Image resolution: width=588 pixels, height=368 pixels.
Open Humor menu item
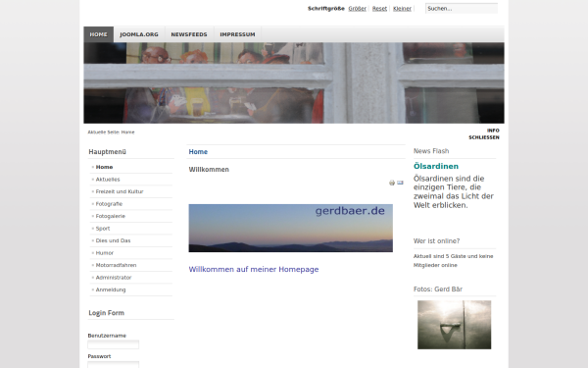pyautogui.click(x=104, y=253)
